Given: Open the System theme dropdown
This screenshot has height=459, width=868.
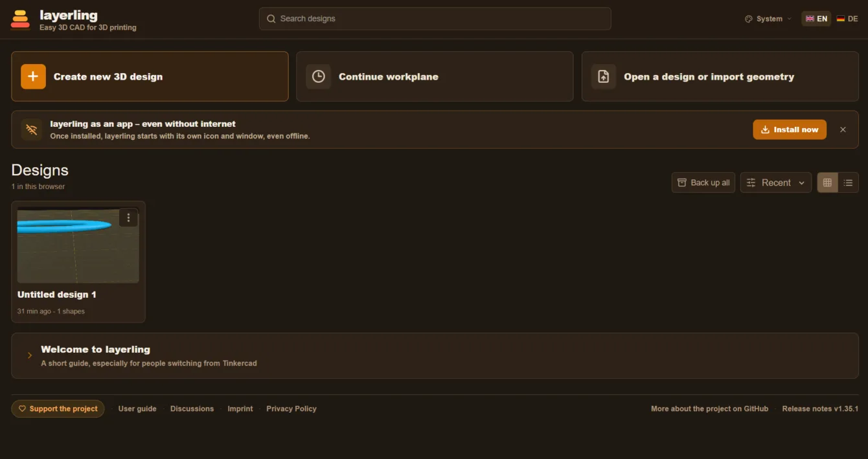Looking at the screenshot, I should pos(768,19).
